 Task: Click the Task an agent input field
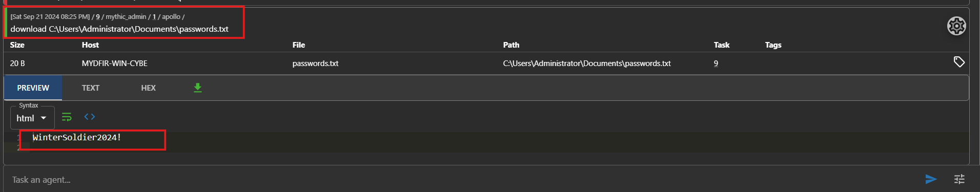(461, 180)
